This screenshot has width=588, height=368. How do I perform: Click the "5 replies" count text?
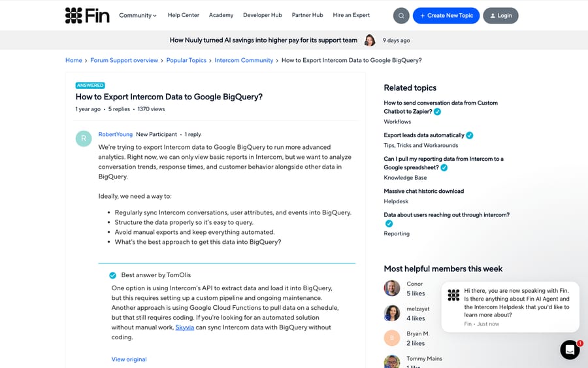click(x=119, y=109)
